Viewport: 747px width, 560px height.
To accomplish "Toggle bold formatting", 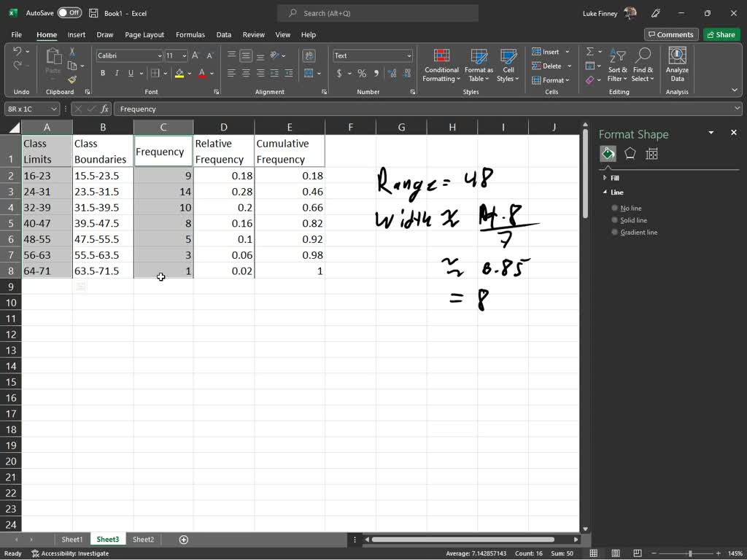I will coord(103,73).
